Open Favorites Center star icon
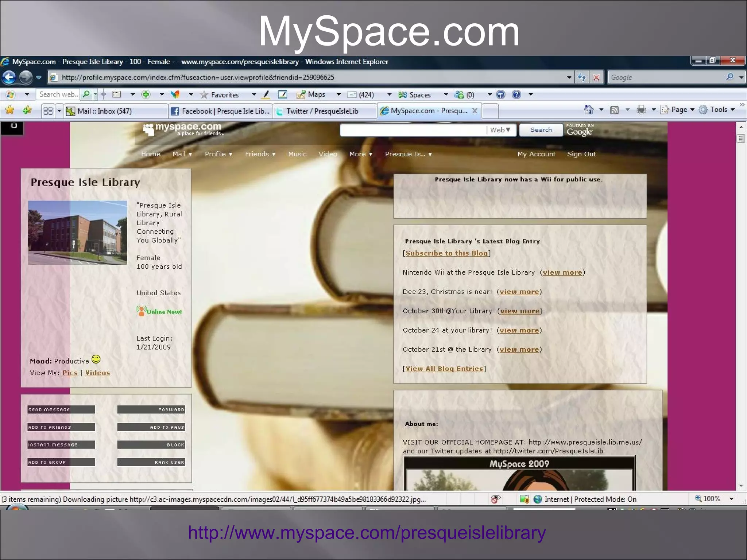 10,110
